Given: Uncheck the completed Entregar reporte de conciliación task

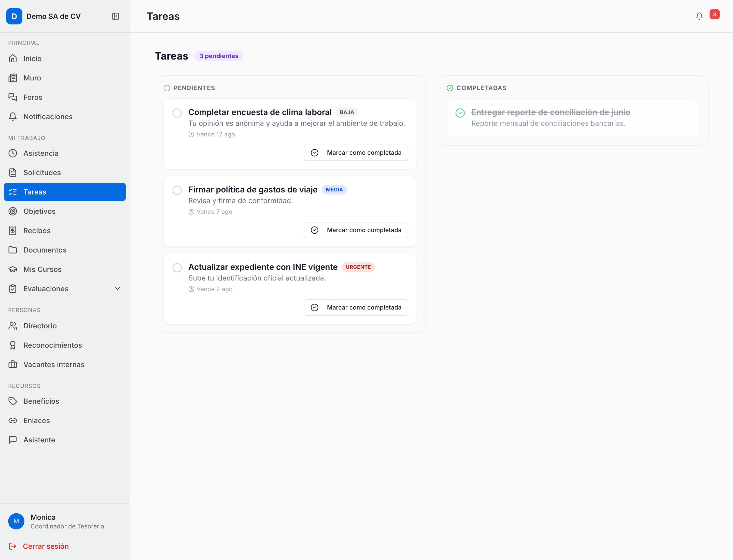Looking at the screenshot, I should click(460, 113).
